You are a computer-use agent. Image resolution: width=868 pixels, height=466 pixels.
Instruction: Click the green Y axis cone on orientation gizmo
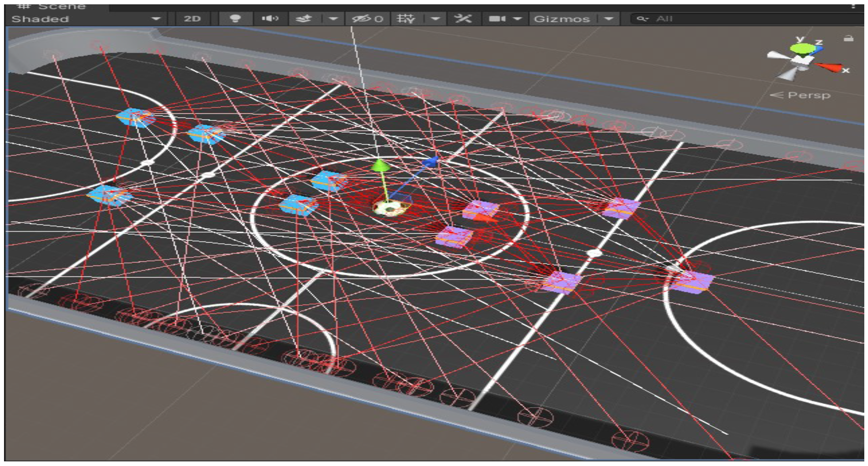(802, 49)
